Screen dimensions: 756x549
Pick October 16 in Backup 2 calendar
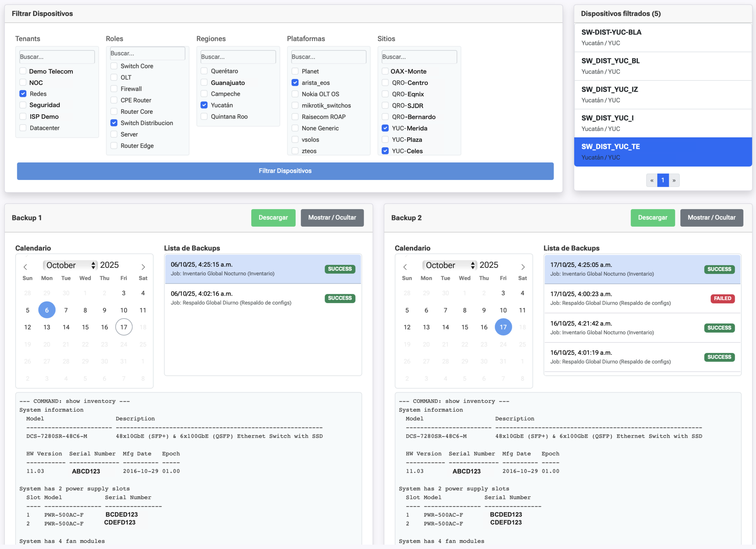[x=484, y=327]
